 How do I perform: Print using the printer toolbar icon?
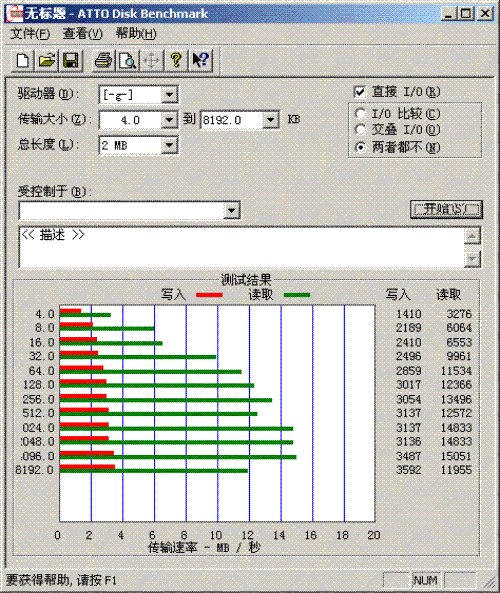point(103,61)
